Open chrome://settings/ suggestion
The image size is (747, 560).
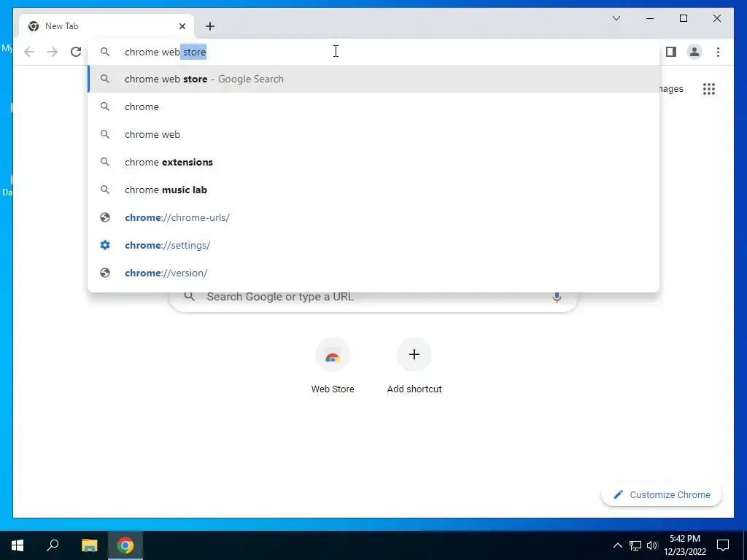[373, 245]
